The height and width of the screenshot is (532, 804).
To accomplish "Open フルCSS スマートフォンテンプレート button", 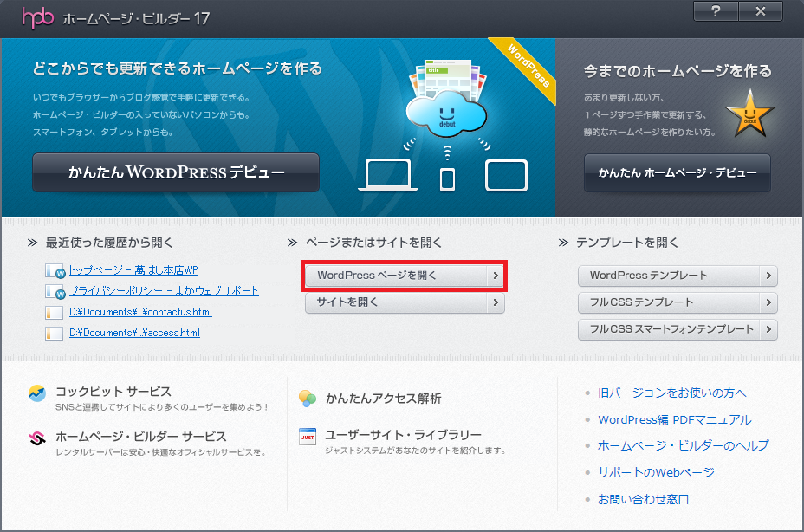I will point(678,329).
